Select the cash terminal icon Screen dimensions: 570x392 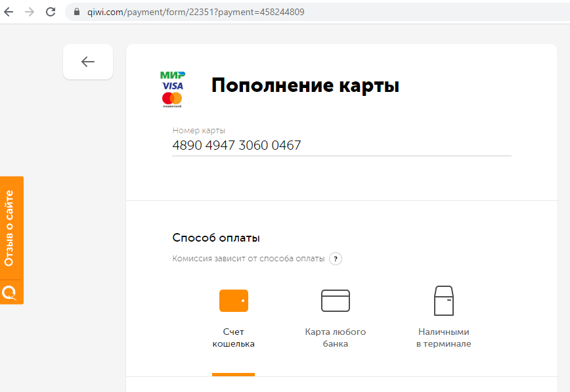click(443, 301)
